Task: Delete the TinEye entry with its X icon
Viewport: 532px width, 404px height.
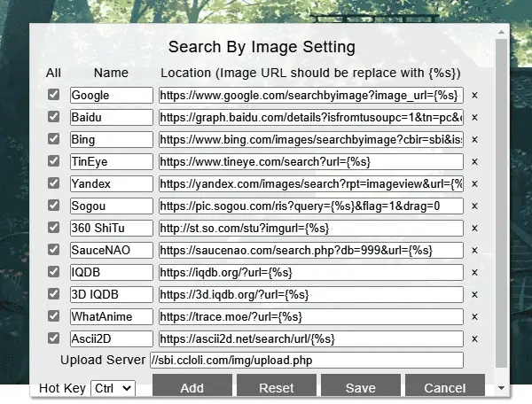Action: pos(474,162)
